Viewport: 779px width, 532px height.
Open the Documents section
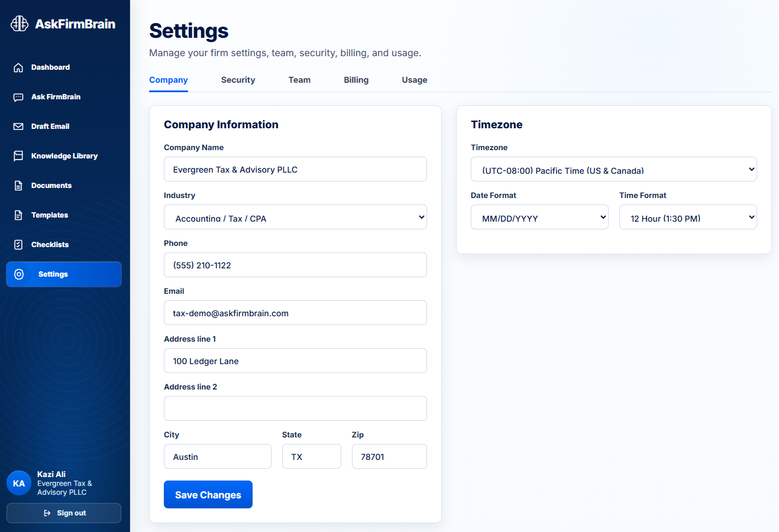click(64, 186)
